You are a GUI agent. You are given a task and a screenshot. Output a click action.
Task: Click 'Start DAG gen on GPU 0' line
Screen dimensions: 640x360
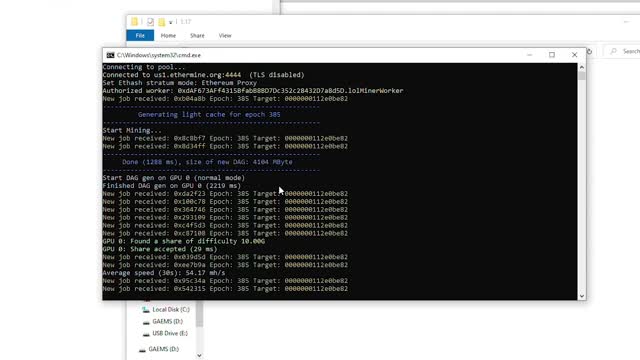173,178
